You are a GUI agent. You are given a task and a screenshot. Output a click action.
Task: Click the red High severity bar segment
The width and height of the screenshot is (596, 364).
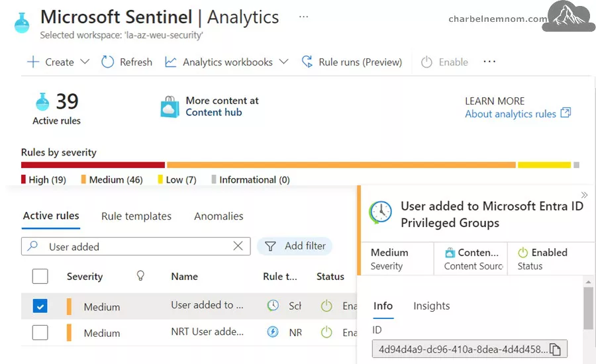coord(93,165)
